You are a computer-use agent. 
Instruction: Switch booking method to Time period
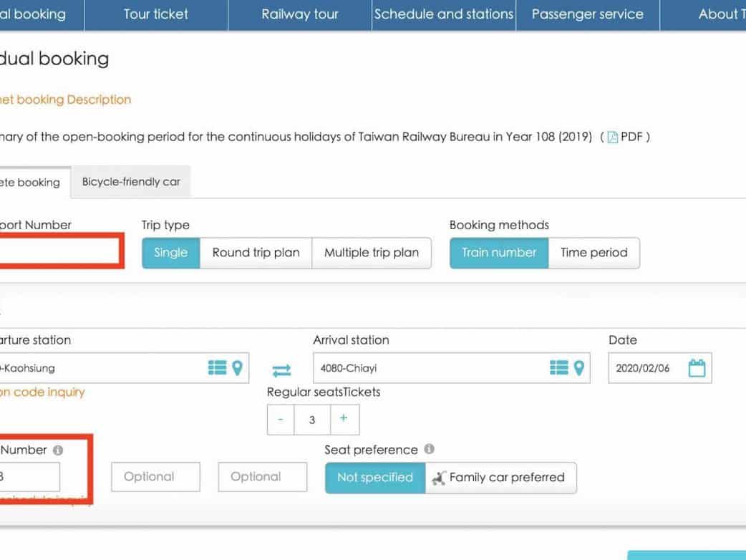(x=594, y=253)
